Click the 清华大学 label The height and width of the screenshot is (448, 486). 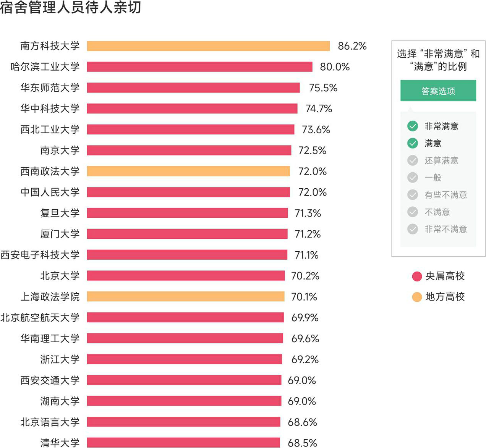pos(60,443)
